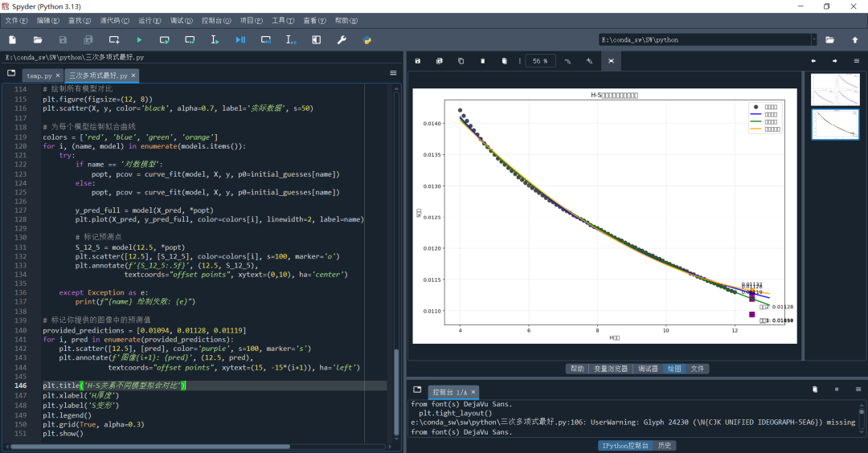Screen dimensions: 868x453
Task: Close the 三次多项式最好.py tab
Action: pyautogui.click(x=133, y=75)
